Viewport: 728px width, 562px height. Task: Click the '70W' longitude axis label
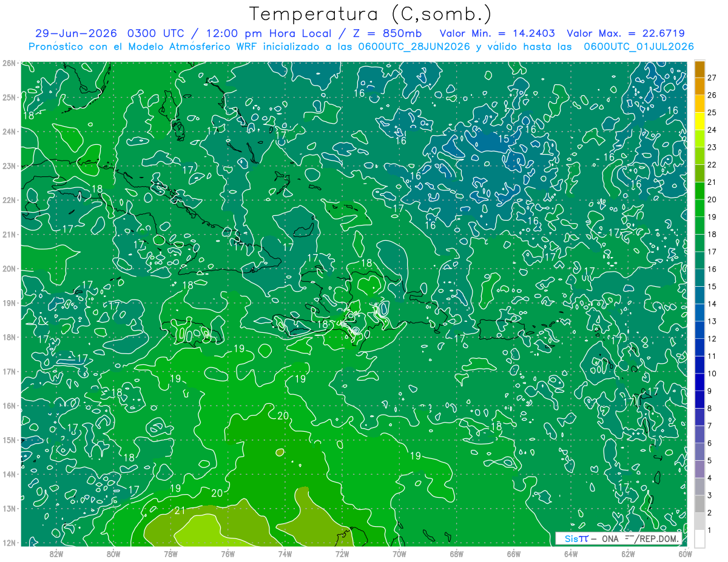[399, 554]
